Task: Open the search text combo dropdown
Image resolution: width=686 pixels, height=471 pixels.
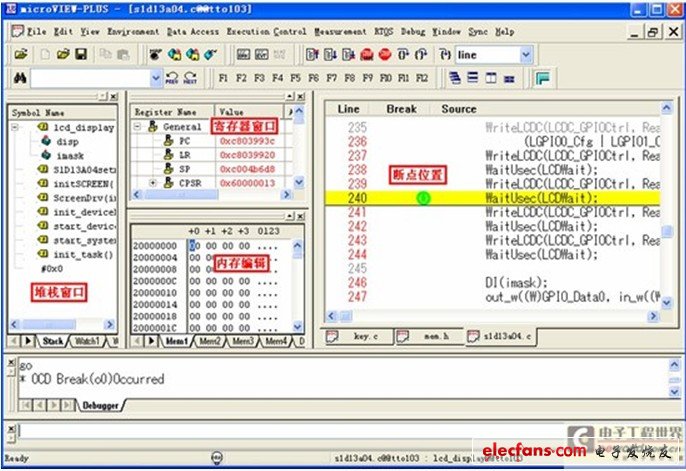Action: (x=156, y=79)
